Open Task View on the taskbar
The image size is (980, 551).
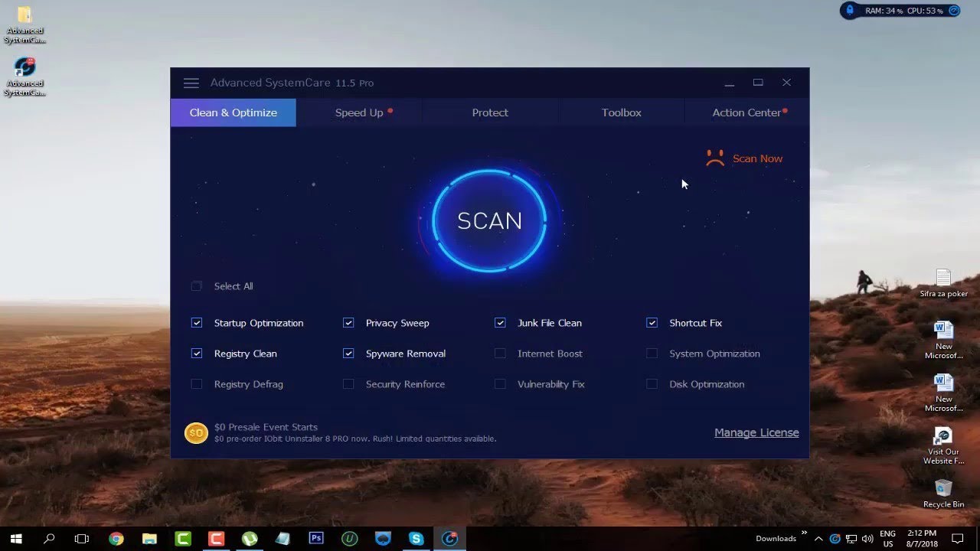pyautogui.click(x=82, y=539)
